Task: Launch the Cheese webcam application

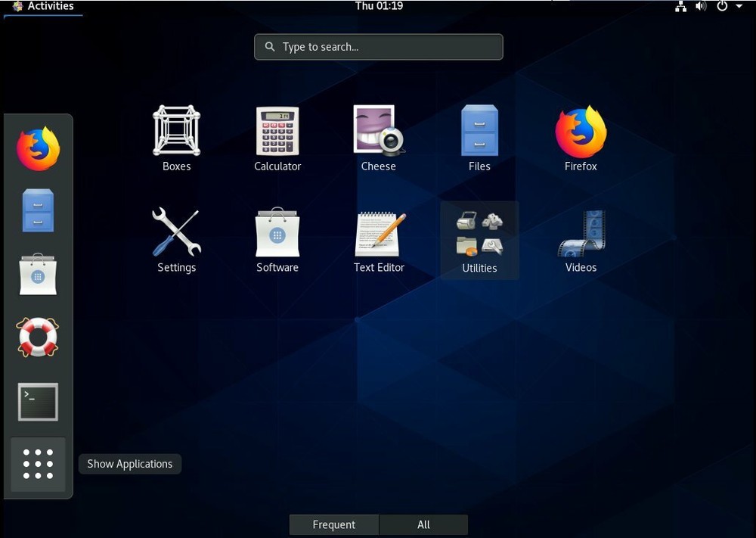Action: tap(379, 136)
